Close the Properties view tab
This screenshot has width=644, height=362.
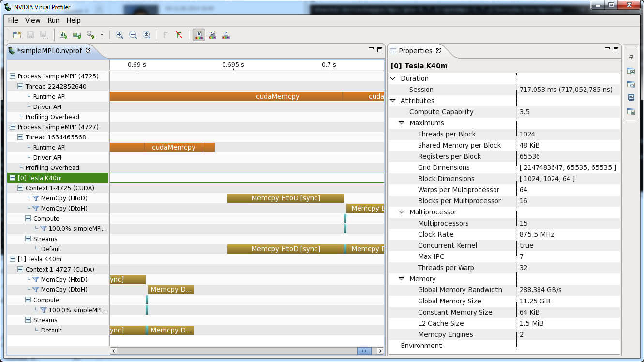(439, 50)
